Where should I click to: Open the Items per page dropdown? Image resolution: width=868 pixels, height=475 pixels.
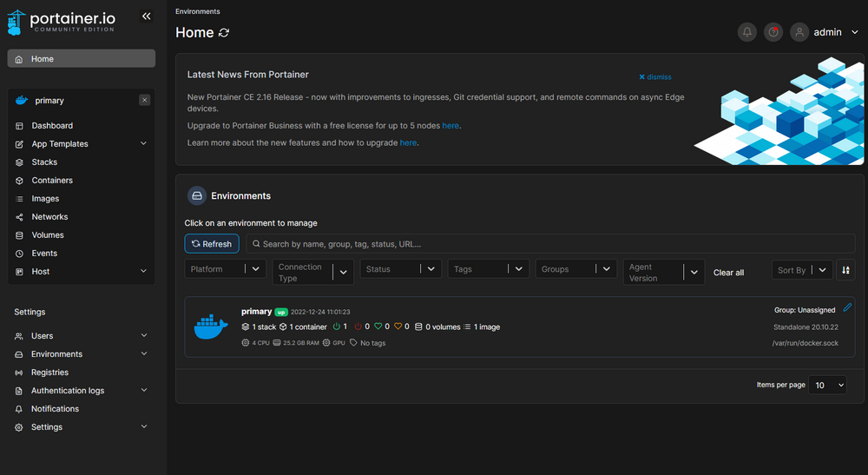coord(829,385)
